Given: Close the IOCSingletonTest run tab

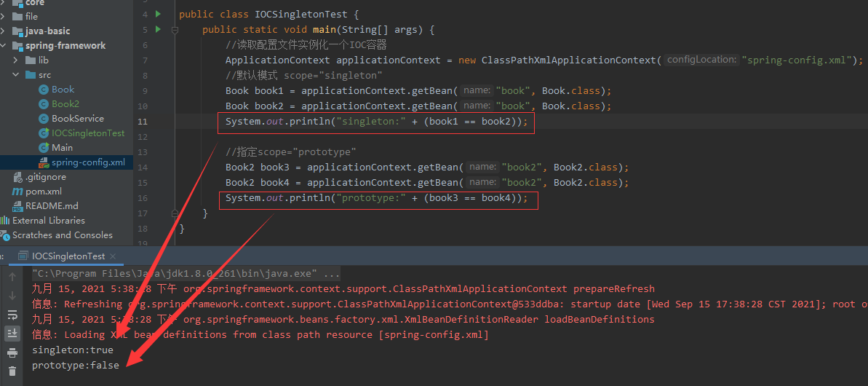Looking at the screenshot, I should (112, 256).
